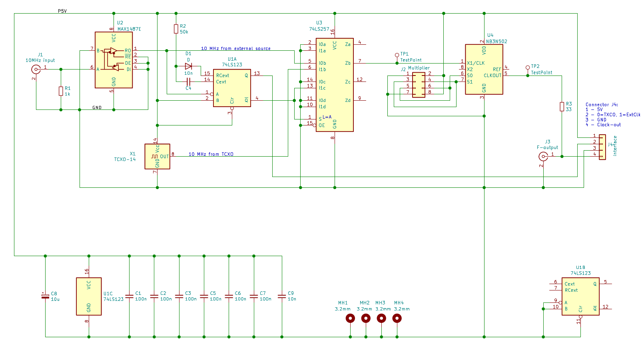
Task: Click resistor R1 1k symbol
Action: point(61,91)
